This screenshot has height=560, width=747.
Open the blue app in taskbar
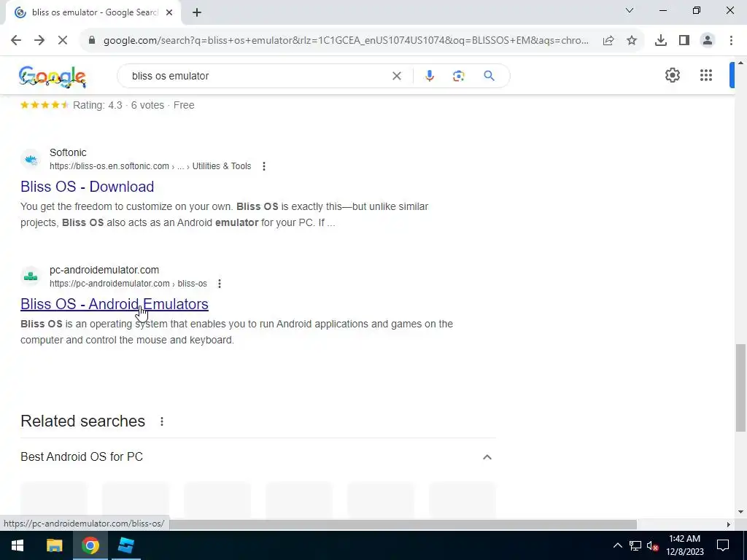pos(125,545)
